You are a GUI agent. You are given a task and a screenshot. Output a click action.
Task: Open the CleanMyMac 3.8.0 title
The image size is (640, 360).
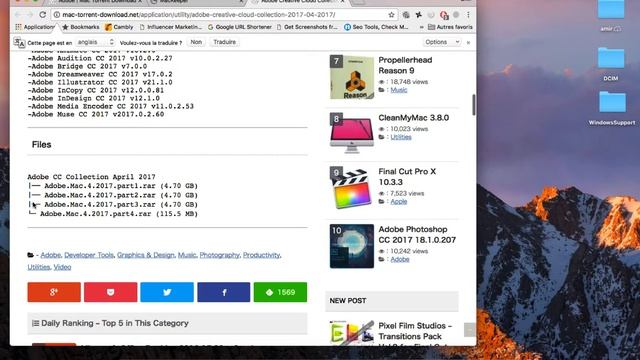pos(413,118)
